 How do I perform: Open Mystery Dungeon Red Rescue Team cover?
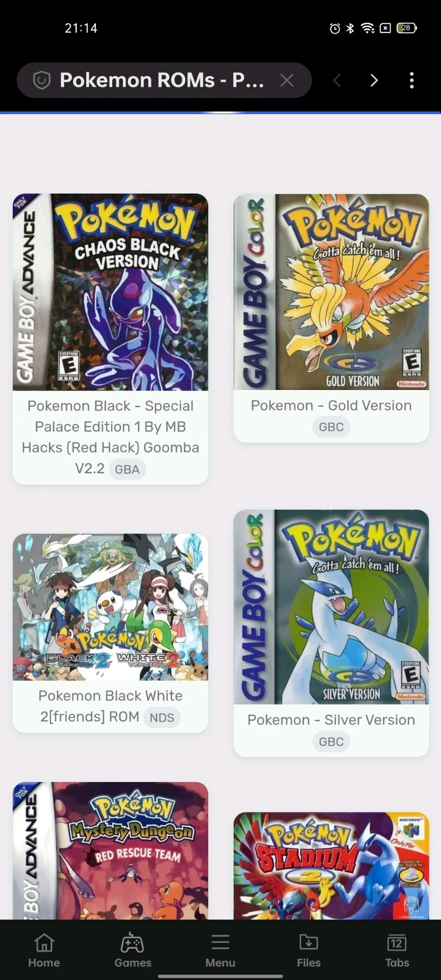tap(110, 851)
